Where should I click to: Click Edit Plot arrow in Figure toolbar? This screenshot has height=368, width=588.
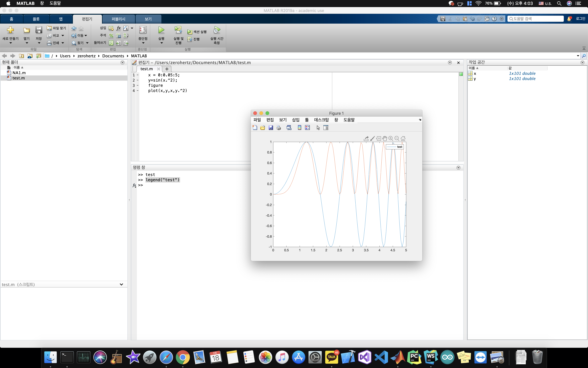[318, 128]
